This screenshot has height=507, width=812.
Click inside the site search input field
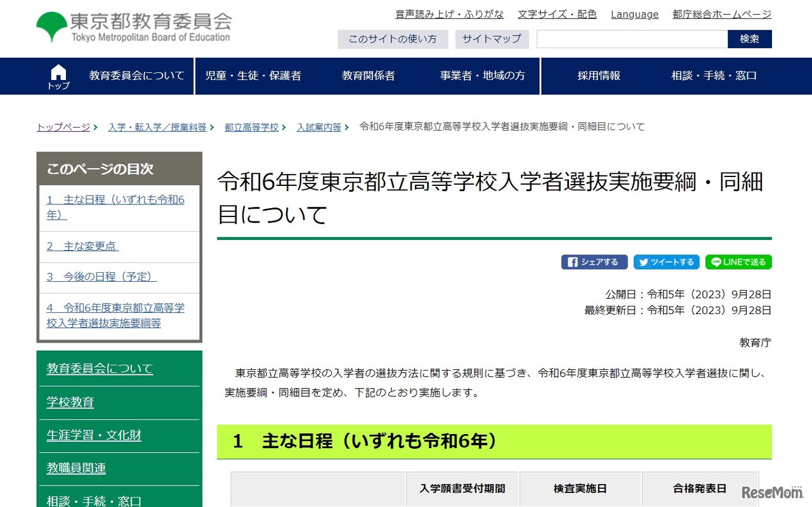click(x=631, y=39)
